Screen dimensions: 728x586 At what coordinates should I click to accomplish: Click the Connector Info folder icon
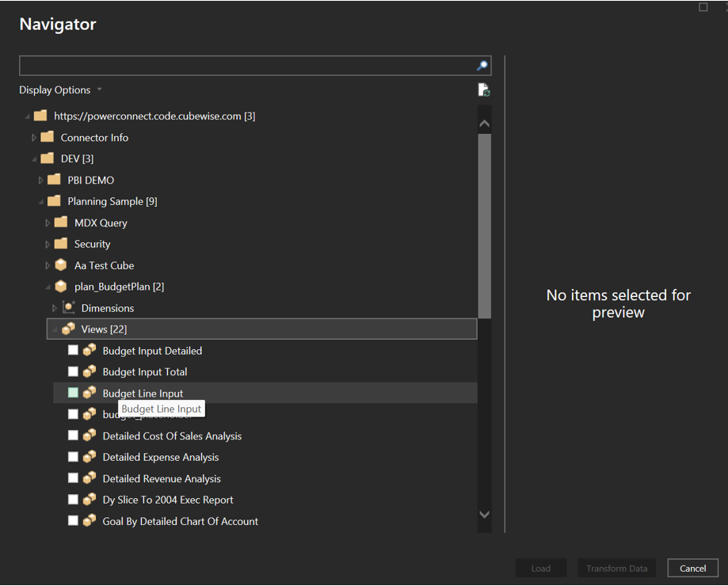pos(47,137)
